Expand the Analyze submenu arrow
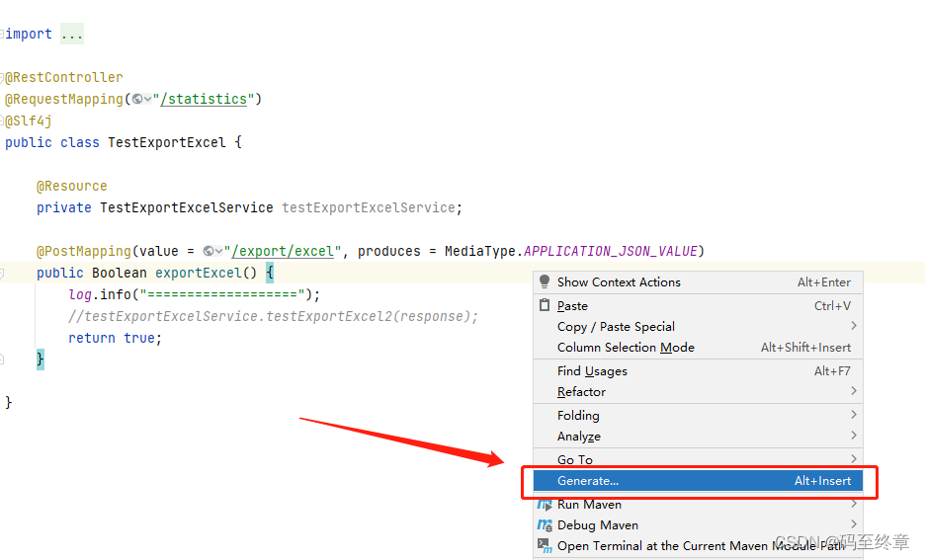Screen dimensions: 925x560 point(854,435)
